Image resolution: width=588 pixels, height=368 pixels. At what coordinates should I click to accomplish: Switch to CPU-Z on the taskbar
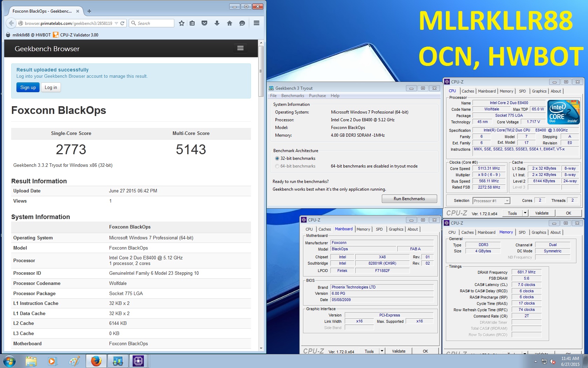point(138,361)
